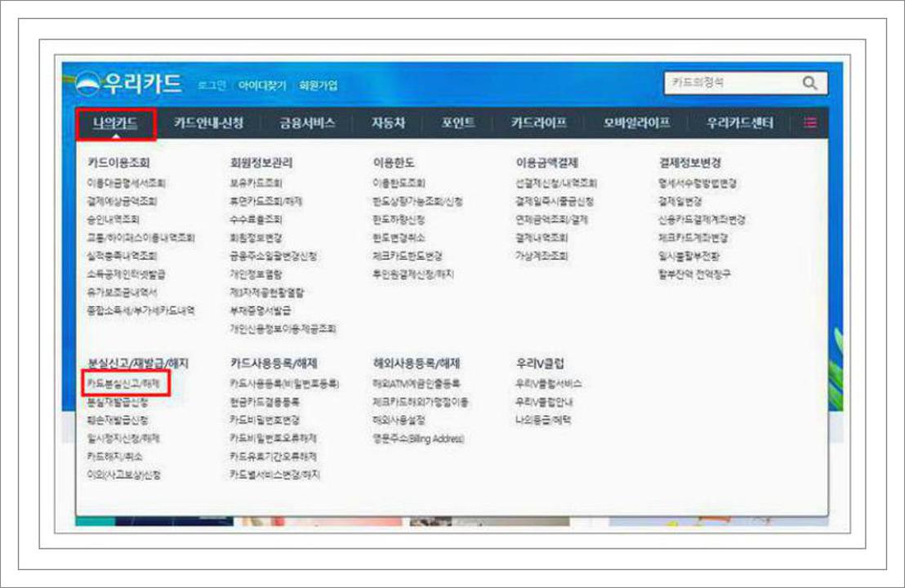The image size is (905, 588).
Task: Open 금융주소일괄변경신청
Action: point(273,256)
